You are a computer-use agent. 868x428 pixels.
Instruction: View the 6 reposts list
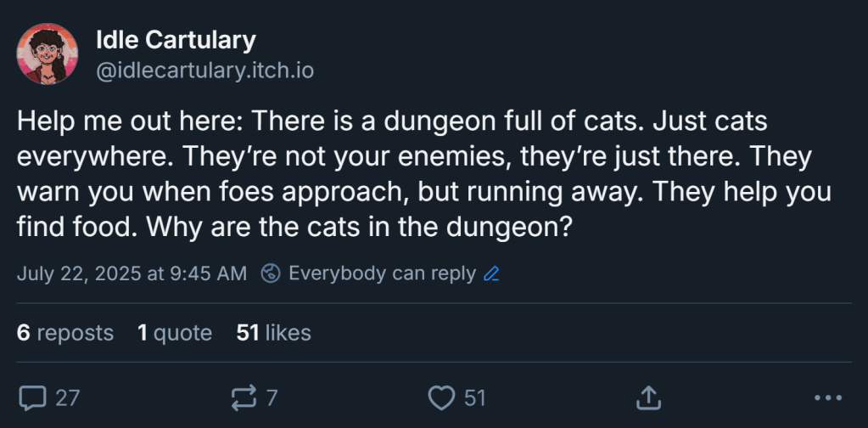click(x=64, y=333)
